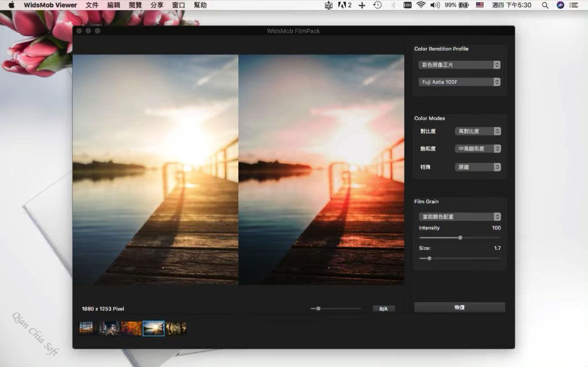
Task: Click the Color Rendition Profile heading
Action: pyautogui.click(x=441, y=49)
